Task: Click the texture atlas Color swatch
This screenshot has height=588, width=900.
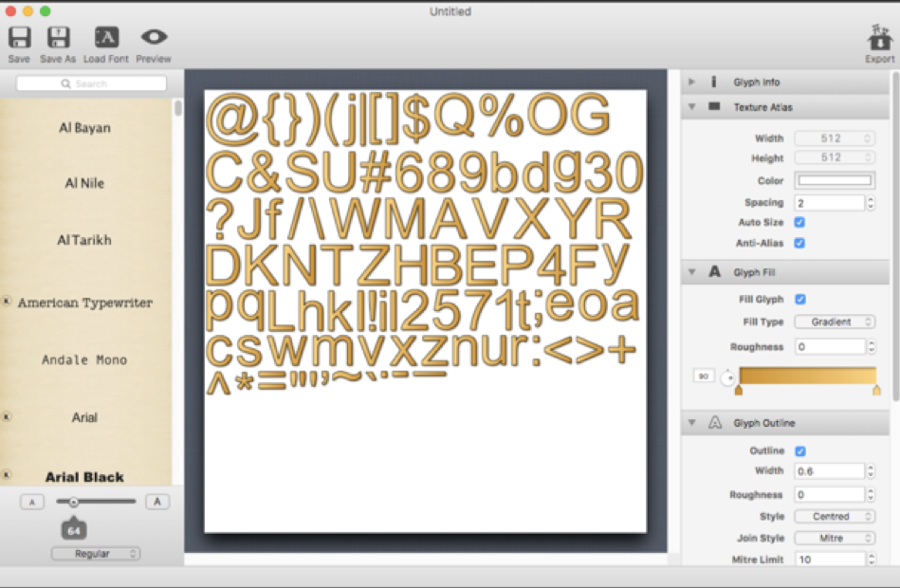Action: (835, 181)
